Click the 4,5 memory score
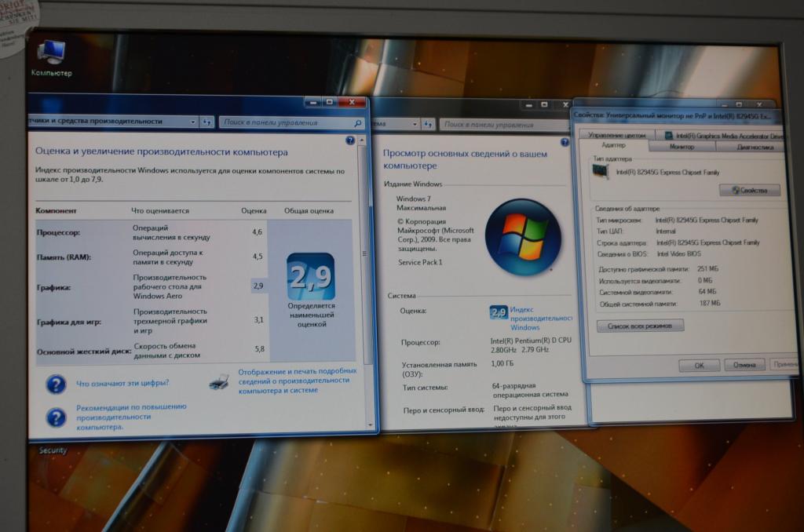Screen dimensions: 804x532 tap(258, 257)
